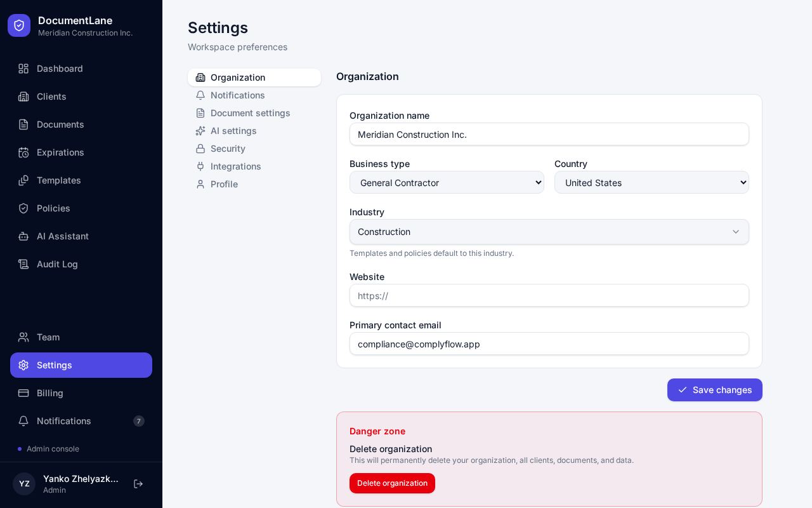The image size is (812, 508).
Task: Click the Industry dropdown chevron arrow
Action: pos(736,232)
